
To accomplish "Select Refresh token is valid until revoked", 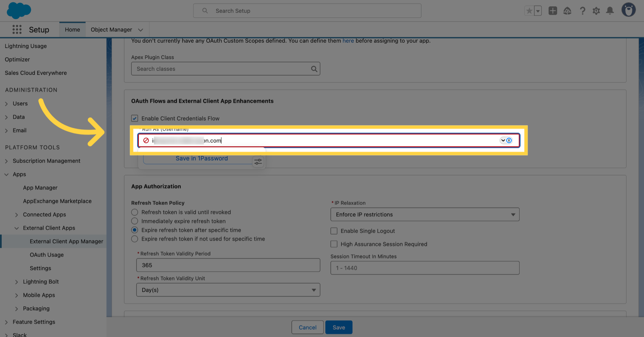I will pyautogui.click(x=135, y=212).
